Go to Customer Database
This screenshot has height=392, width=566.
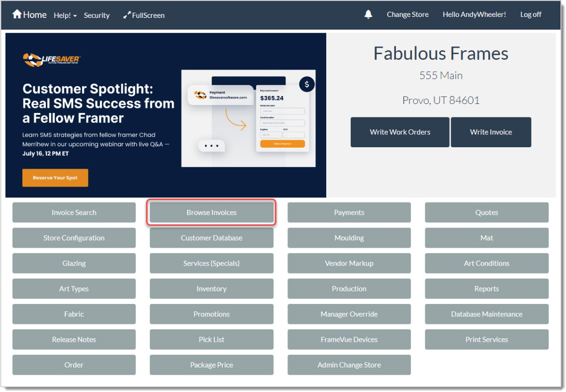211,238
